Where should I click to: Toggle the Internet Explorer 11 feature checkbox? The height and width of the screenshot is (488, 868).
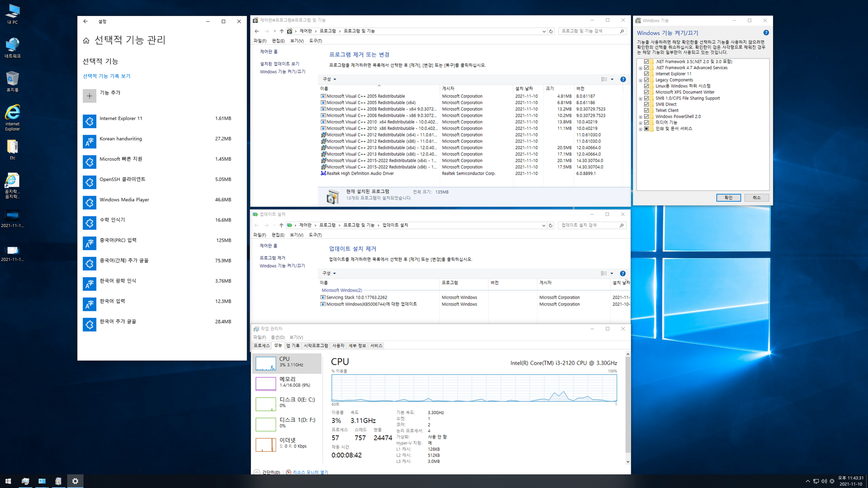click(646, 74)
